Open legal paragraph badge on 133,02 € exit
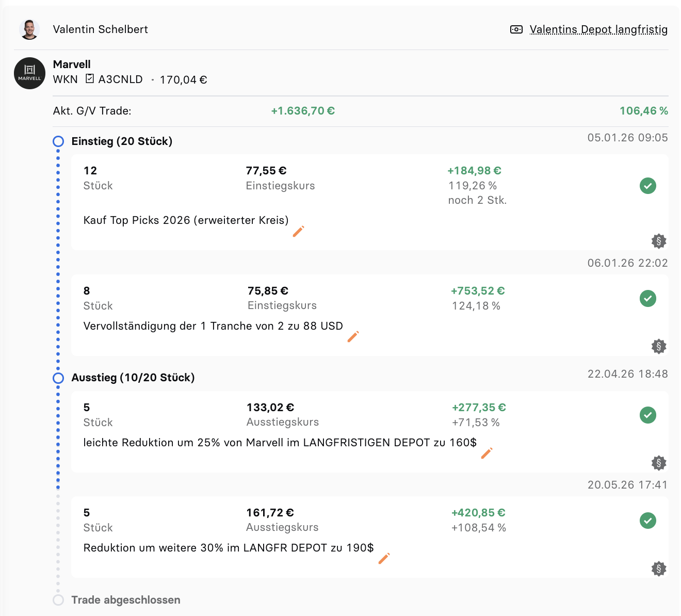This screenshot has width=681, height=616. pyautogui.click(x=659, y=463)
